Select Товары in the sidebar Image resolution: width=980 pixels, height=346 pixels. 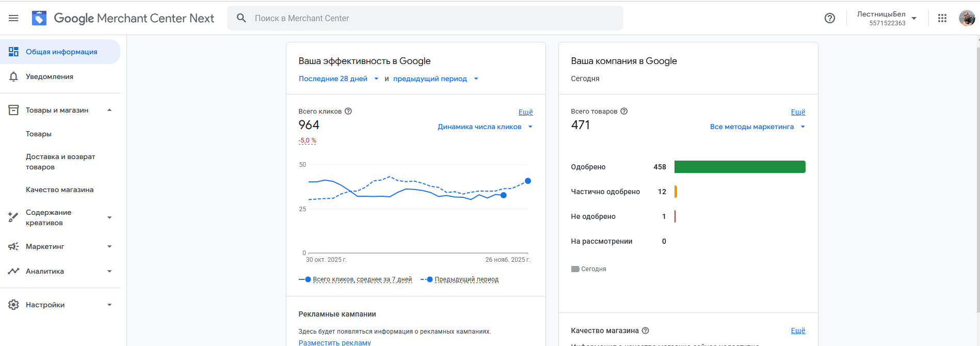39,134
